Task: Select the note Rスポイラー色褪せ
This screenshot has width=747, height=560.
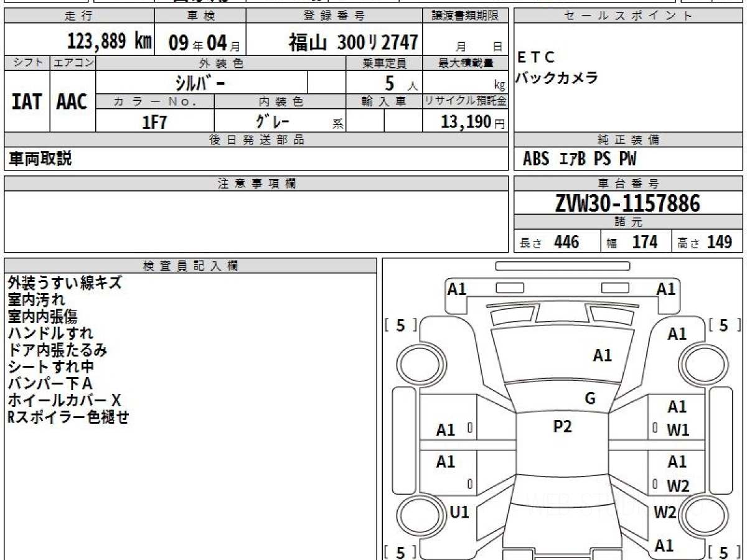Action: tap(68, 418)
